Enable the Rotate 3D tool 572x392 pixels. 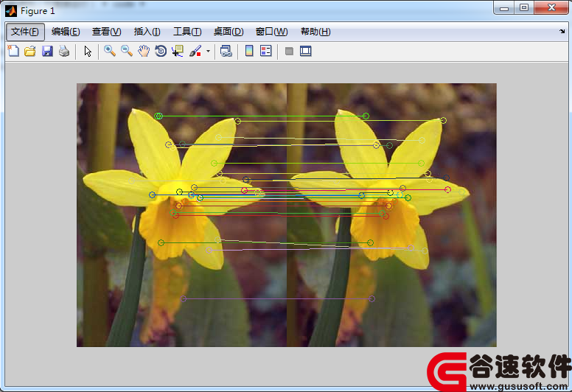coord(161,51)
